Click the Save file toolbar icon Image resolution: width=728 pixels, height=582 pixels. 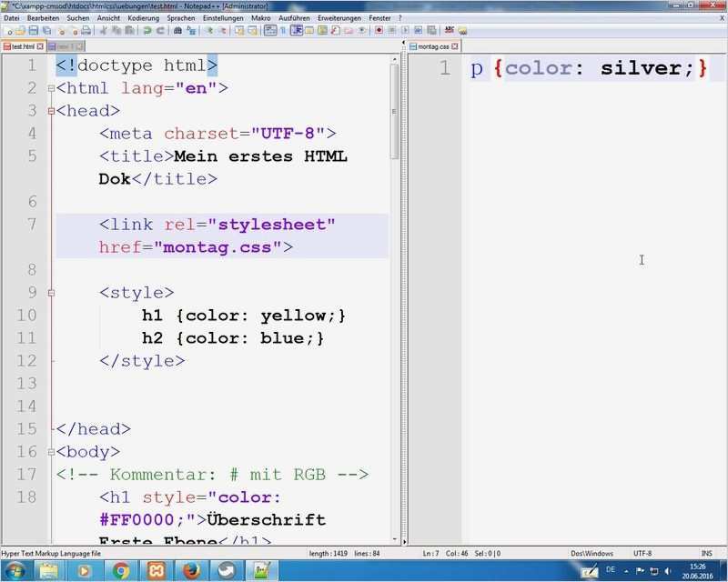(34, 31)
